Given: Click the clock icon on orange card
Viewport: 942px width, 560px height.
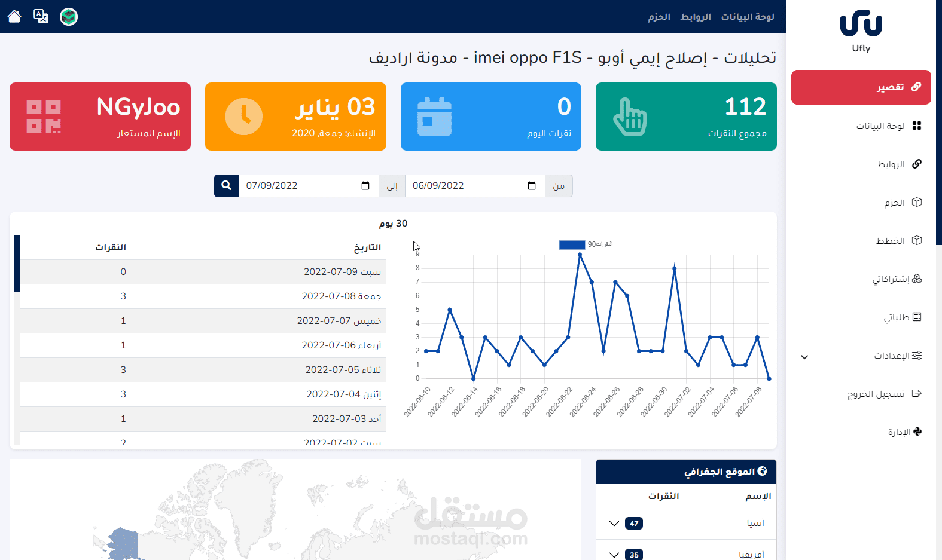Looking at the screenshot, I should click(244, 117).
